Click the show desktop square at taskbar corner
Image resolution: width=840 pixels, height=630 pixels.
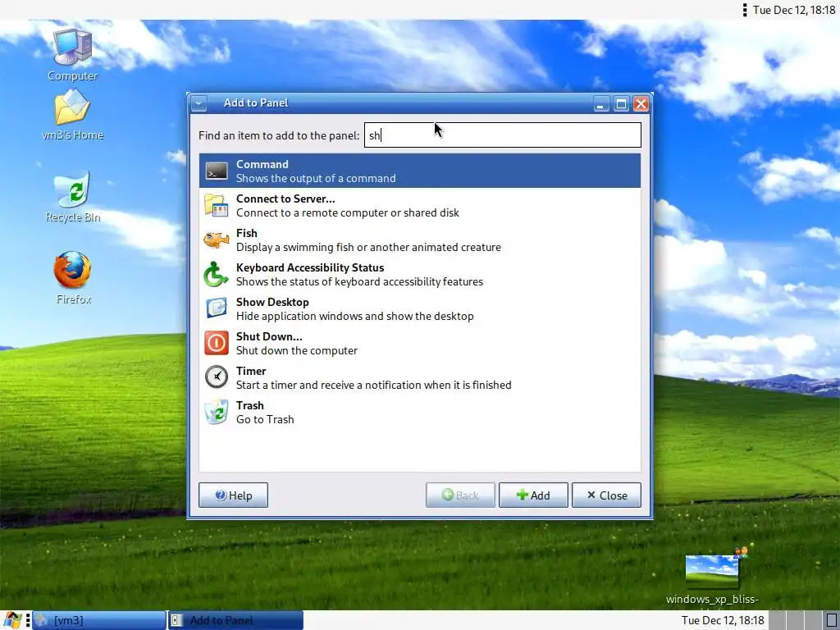832,620
